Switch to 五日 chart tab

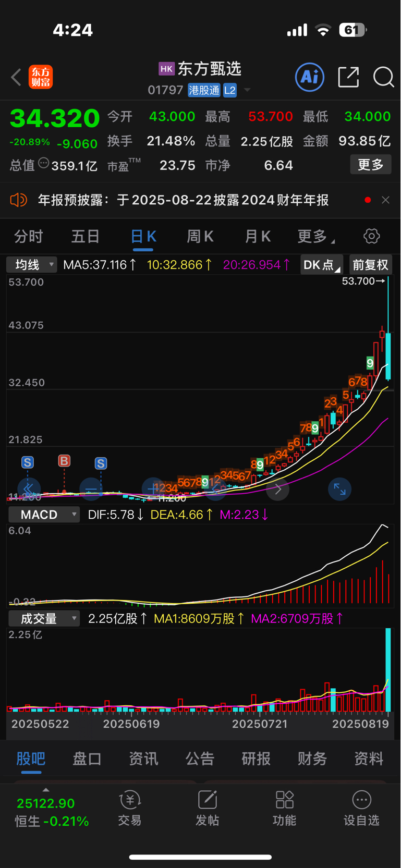click(x=86, y=237)
